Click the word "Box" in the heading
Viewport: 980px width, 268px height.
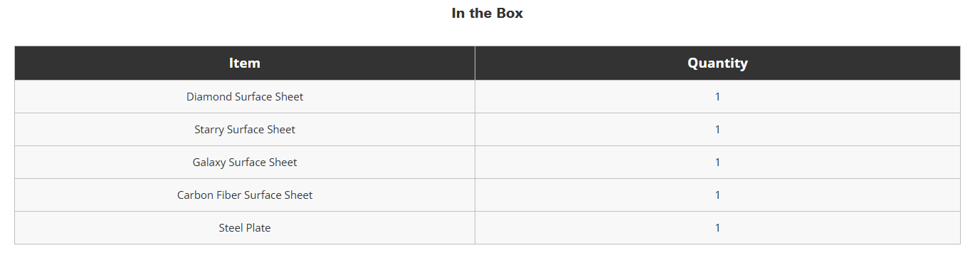[511, 14]
